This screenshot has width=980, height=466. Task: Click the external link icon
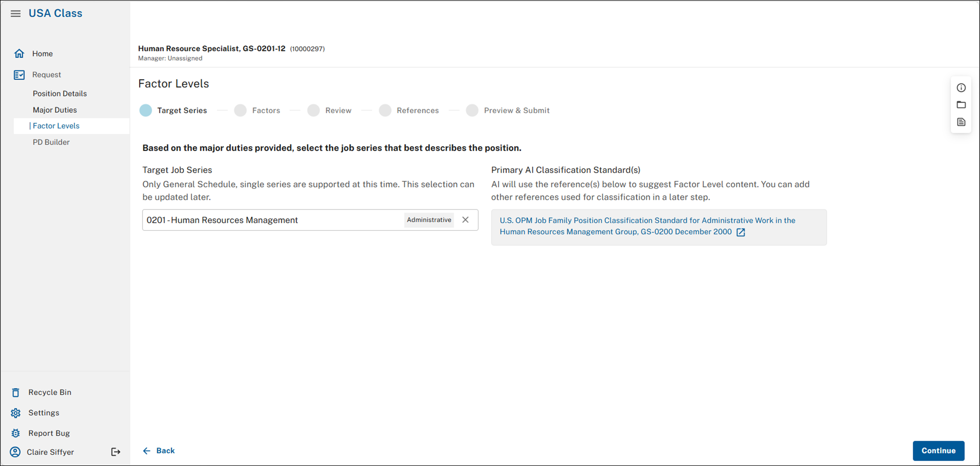(x=740, y=232)
